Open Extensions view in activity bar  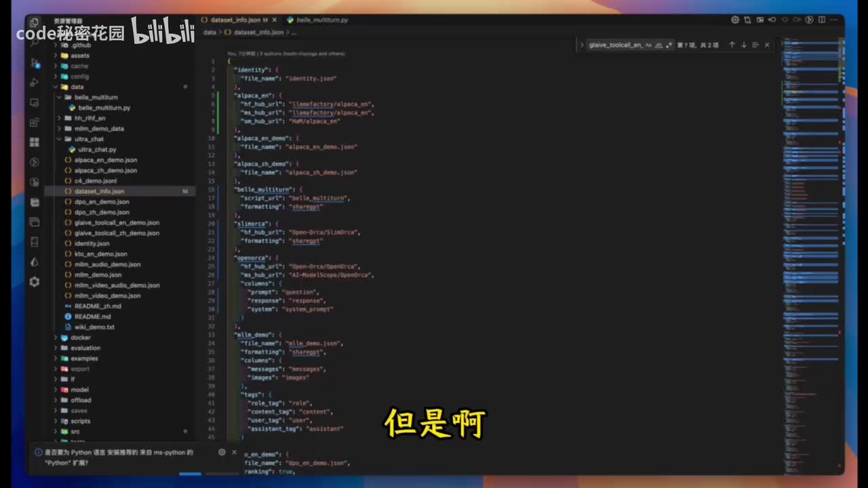pyautogui.click(x=35, y=123)
